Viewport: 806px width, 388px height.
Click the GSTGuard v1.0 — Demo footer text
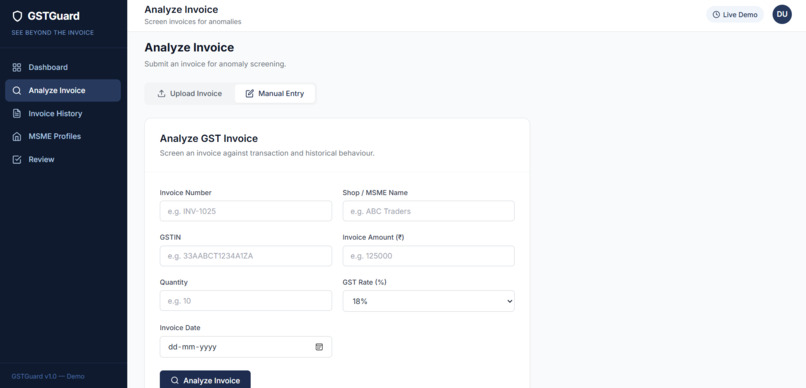48,377
